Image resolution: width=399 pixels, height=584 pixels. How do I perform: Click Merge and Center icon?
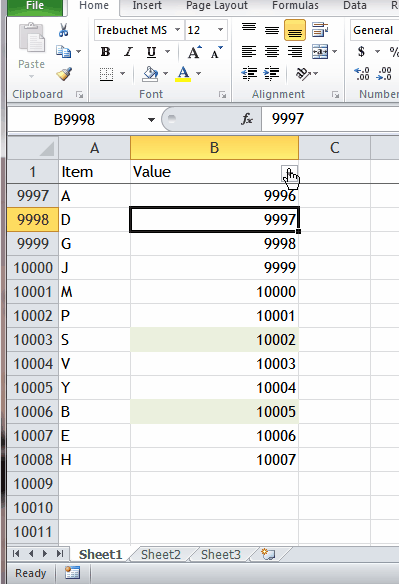click(320, 51)
